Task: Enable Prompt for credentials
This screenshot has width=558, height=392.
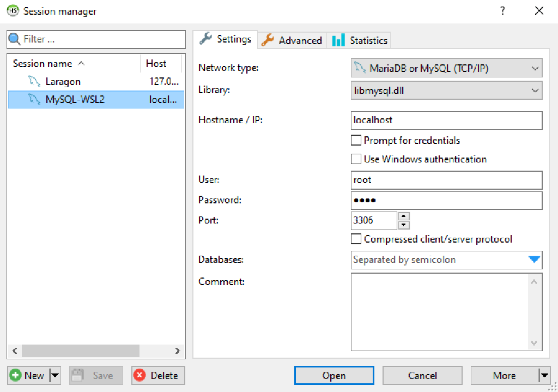Action: tap(356, 140)
